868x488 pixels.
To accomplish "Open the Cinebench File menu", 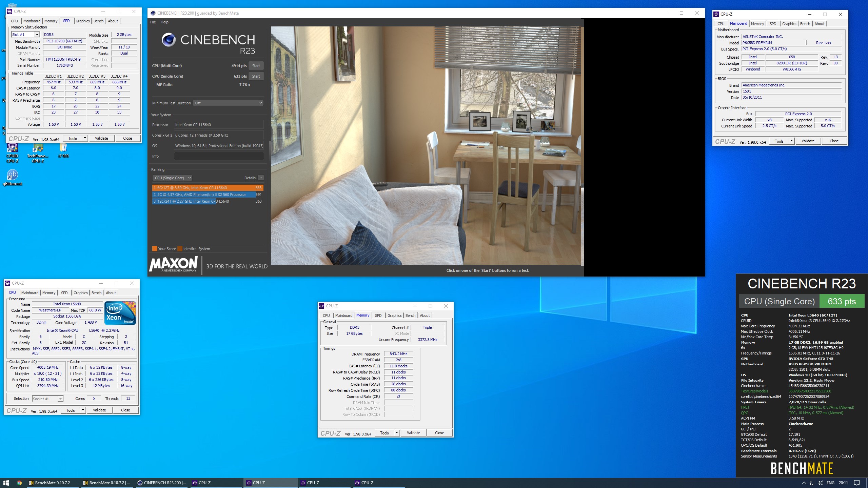I will click(153, 22).
